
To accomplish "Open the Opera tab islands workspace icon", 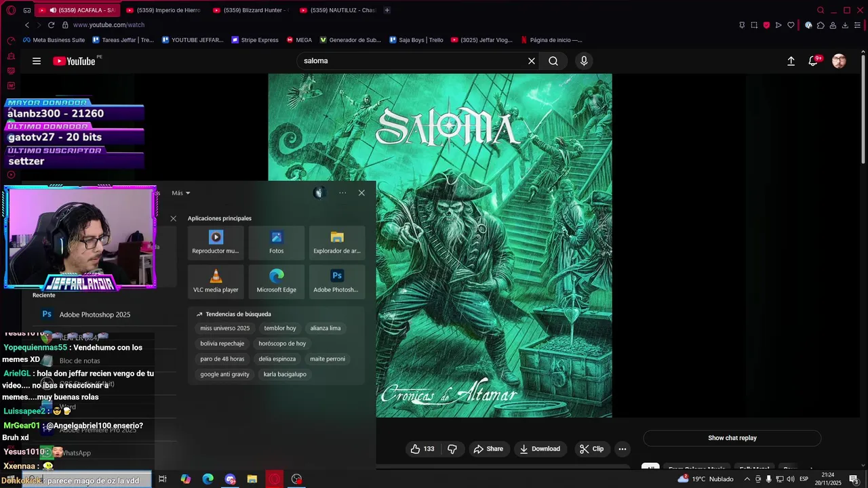I will pos(26,10).
